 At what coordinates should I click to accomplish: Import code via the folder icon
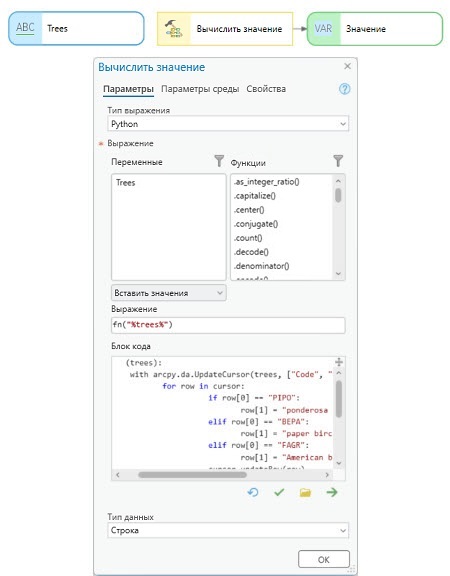click(305, 492)
